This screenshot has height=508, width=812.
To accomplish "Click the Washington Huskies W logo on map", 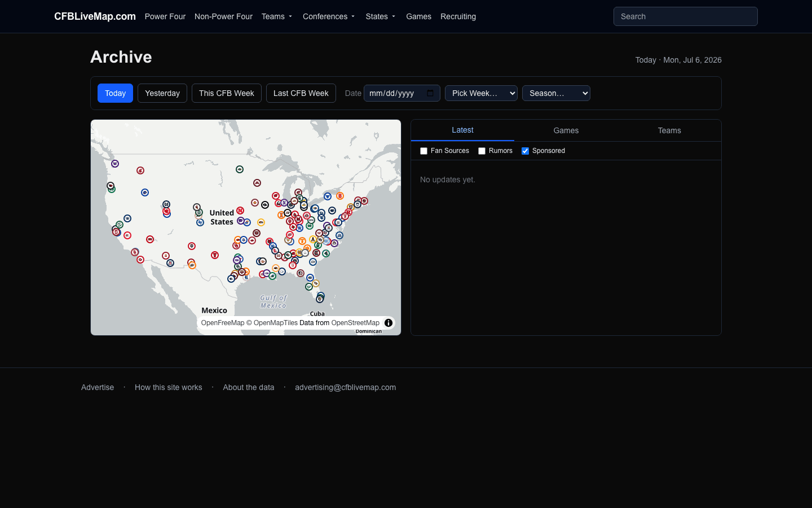I will coord(115,164).
